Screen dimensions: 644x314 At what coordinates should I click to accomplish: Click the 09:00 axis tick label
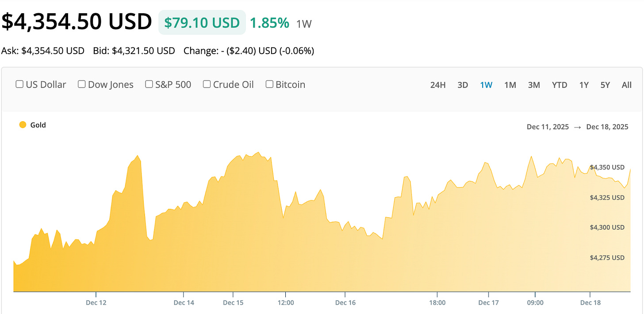point(535,303)
